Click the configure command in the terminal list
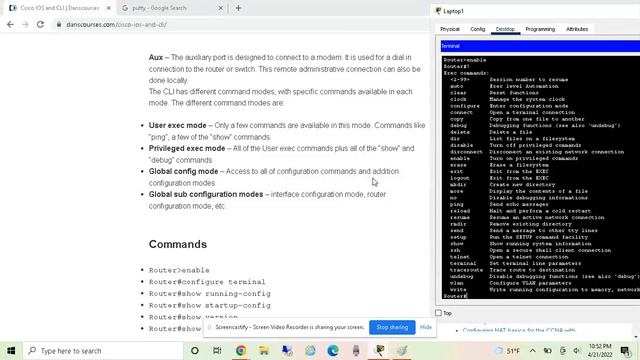640x360 pixels. click(x=464, y=106)
